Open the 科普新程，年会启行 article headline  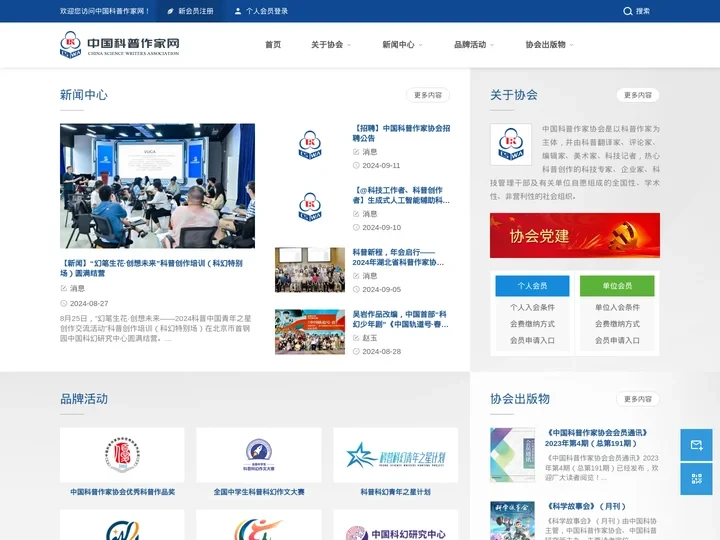pos(398,257)
